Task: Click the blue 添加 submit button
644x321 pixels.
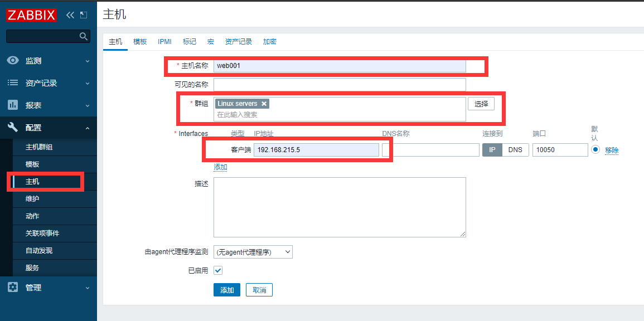Action: click(227, 290)
